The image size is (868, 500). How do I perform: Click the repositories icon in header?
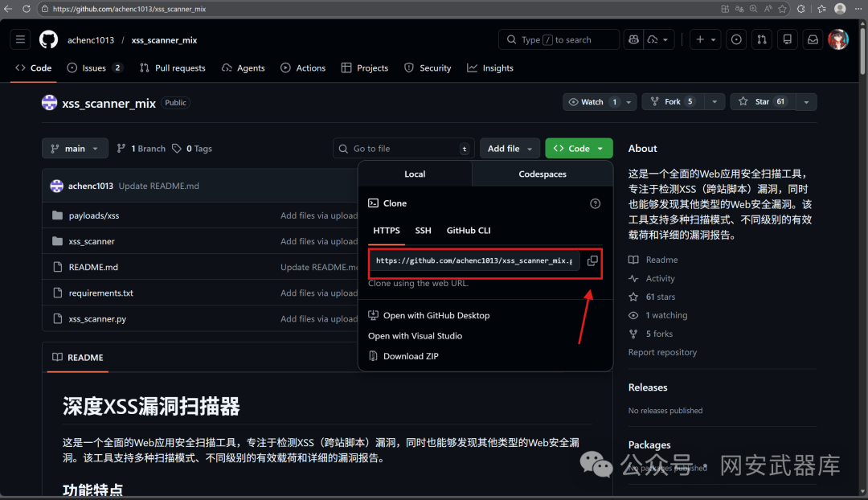[787, 39]
